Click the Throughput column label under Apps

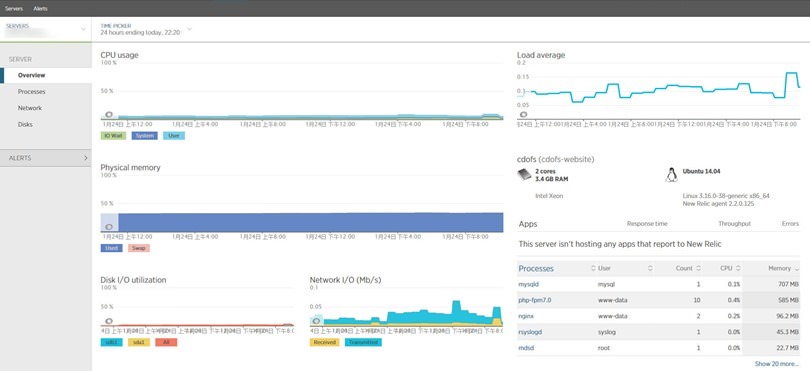point(734,224)
